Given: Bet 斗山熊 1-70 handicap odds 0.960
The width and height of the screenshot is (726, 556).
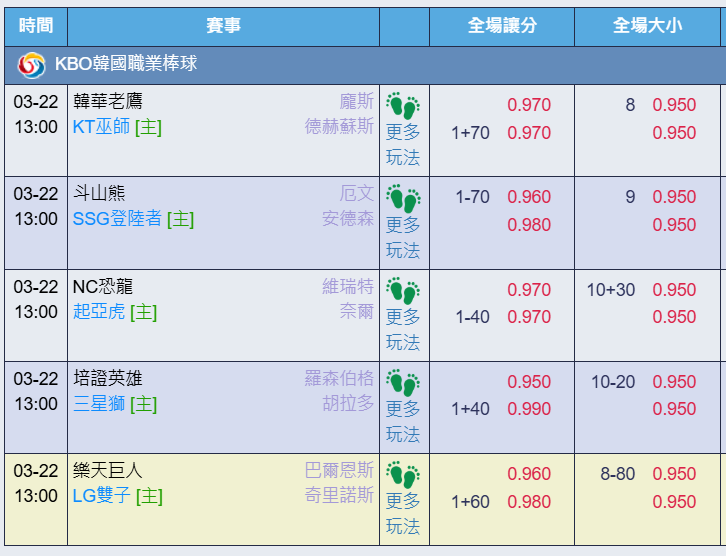Looking at the screenshot, I should [529, 197].
